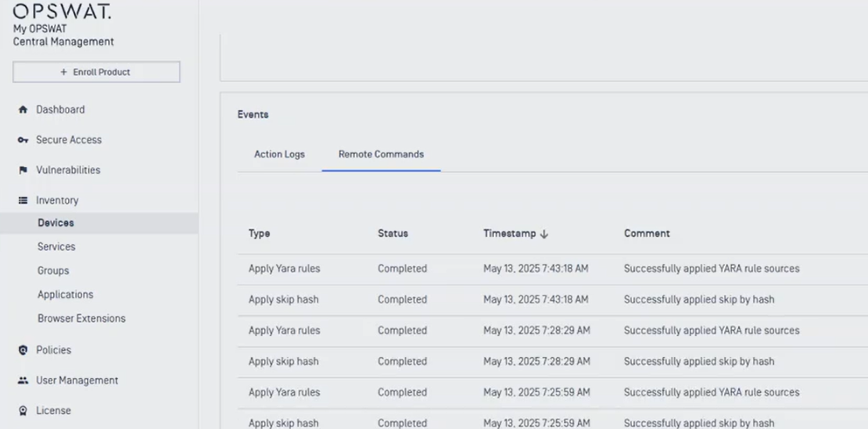Select first Apply Yara rules row
The height and width of the screenshot is (429, 868).
point(284,269)
